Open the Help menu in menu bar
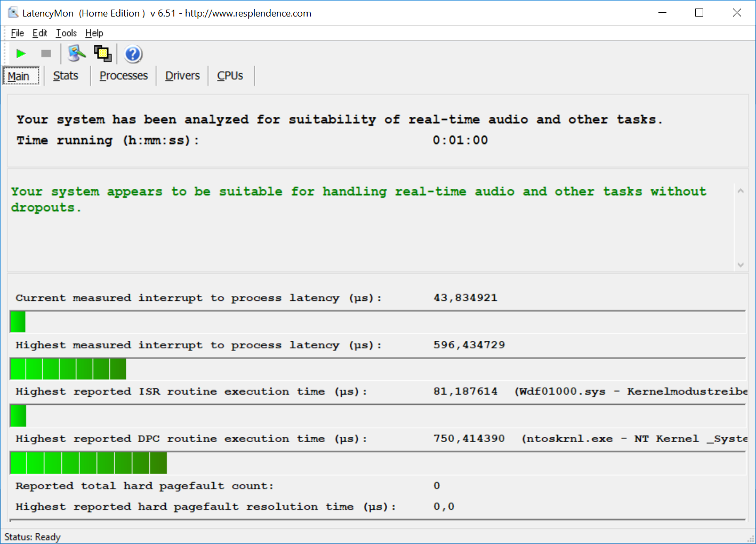756x544 pixels. (94, 33)
